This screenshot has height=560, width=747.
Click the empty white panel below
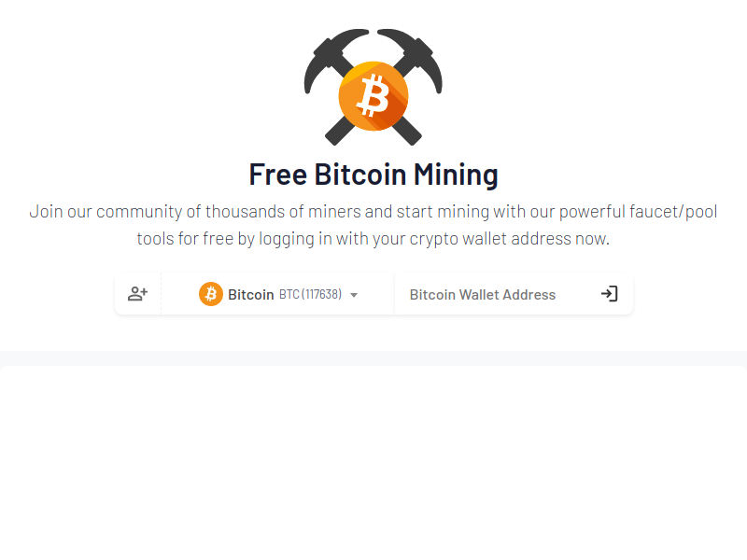373,463
